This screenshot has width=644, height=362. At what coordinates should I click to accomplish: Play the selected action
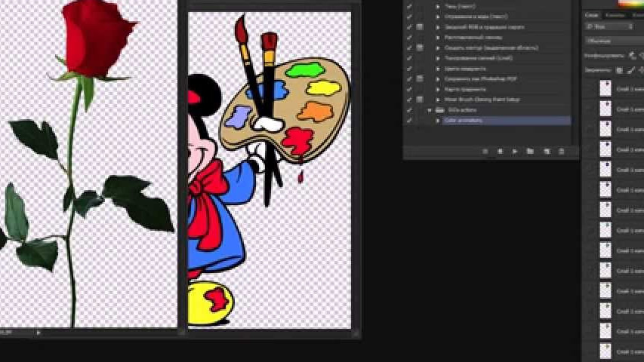click(x=515, y=152)
